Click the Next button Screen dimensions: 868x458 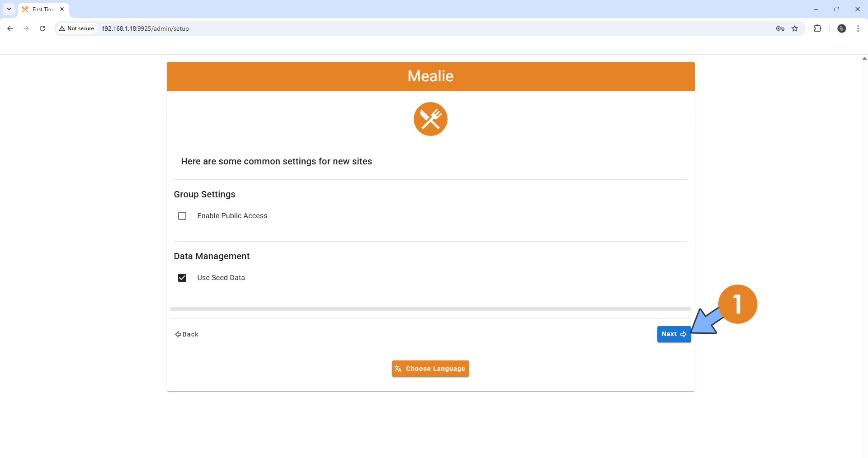tap(674, 334)
